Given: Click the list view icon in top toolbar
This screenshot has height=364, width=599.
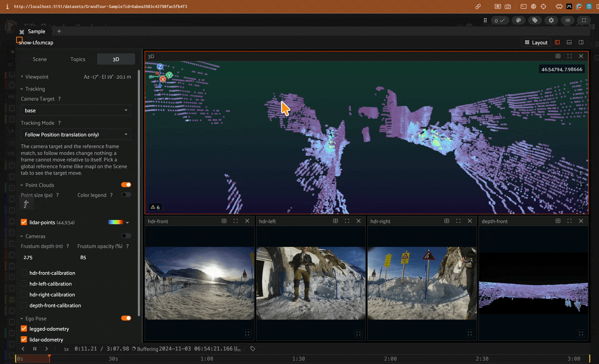Looking at the screenshot, I should (x=567, y=20).
